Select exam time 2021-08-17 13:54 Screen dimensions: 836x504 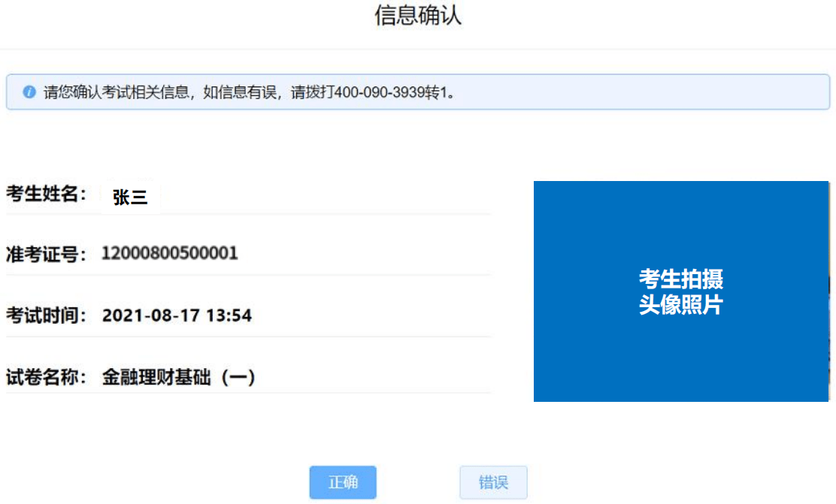tap(177, 315)
